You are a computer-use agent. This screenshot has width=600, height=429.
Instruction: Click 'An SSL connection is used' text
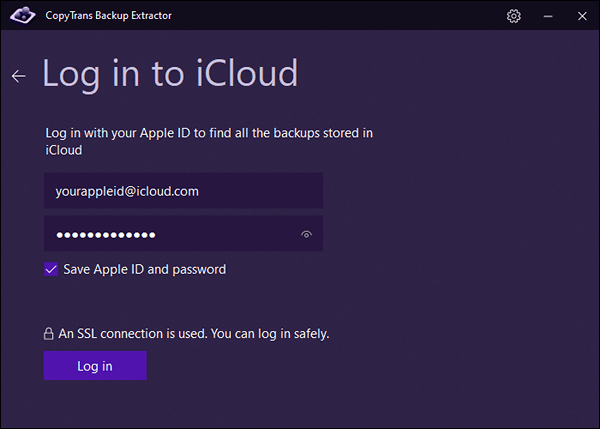pos(194,334)
